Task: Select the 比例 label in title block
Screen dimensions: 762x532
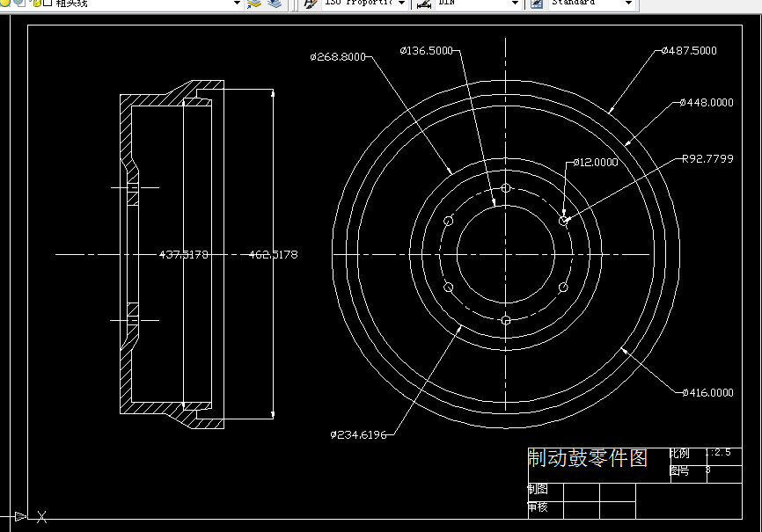Action: [679, 453]
